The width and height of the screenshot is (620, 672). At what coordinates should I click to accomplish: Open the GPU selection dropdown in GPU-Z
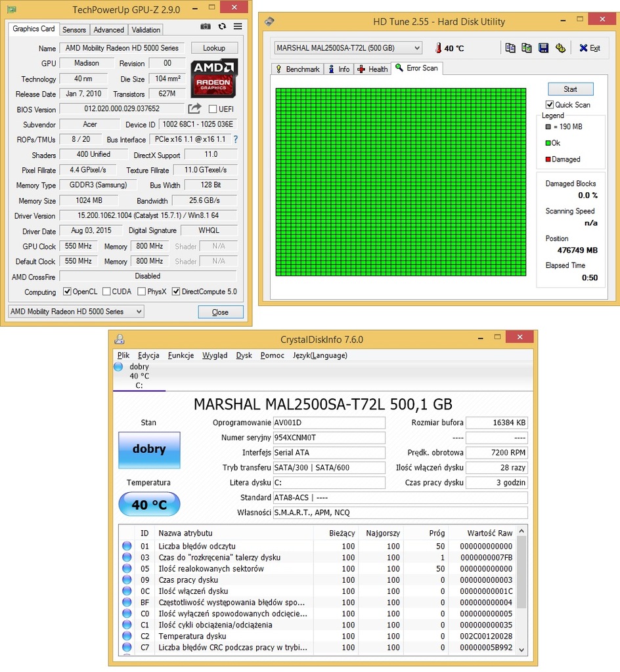76,312
